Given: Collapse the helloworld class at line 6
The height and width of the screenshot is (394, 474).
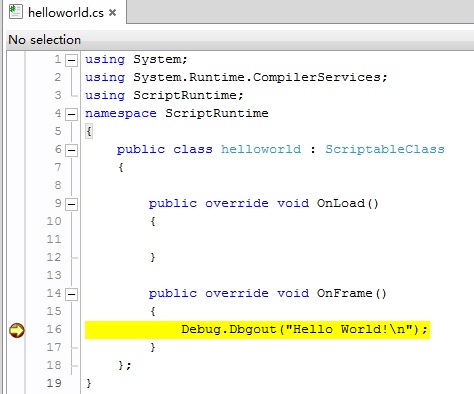Looking at the screenshot, I should [x=71, y=150].
